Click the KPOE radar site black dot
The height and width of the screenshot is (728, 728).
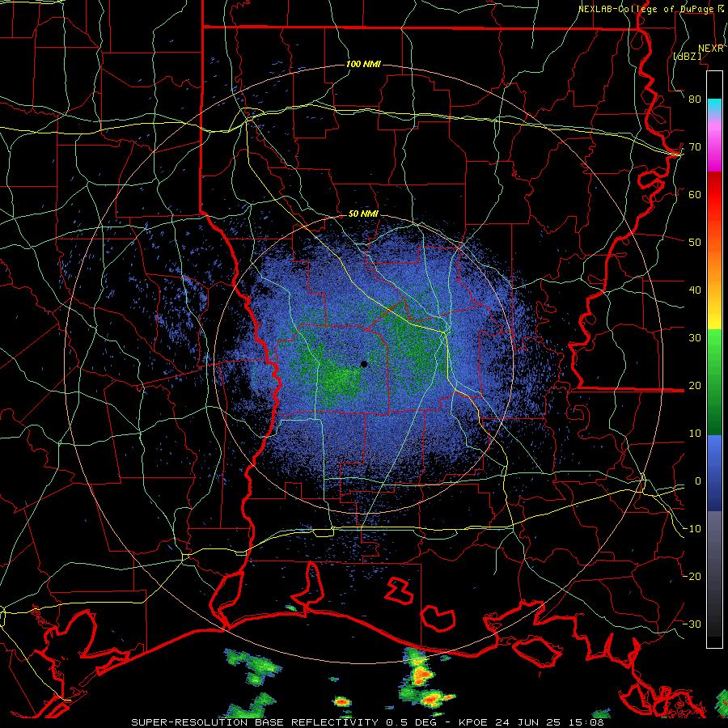(364, 365)
